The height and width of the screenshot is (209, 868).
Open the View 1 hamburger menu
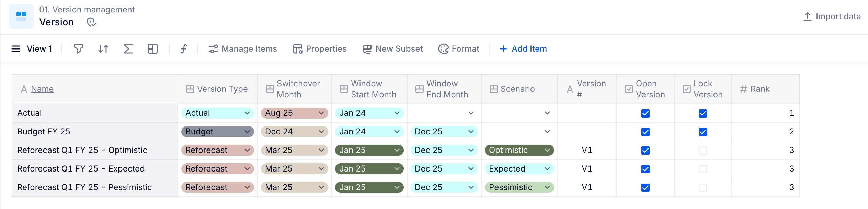pos(16,49)
